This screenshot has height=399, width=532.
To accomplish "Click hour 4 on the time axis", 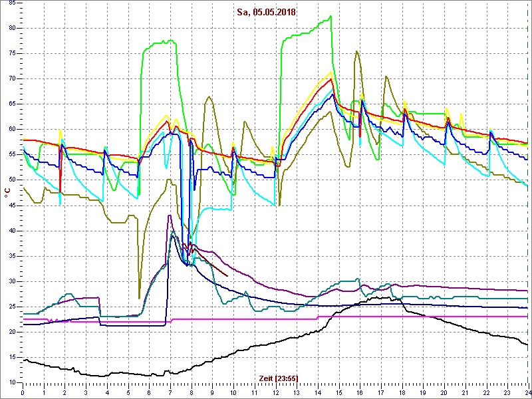I will 107,392.
